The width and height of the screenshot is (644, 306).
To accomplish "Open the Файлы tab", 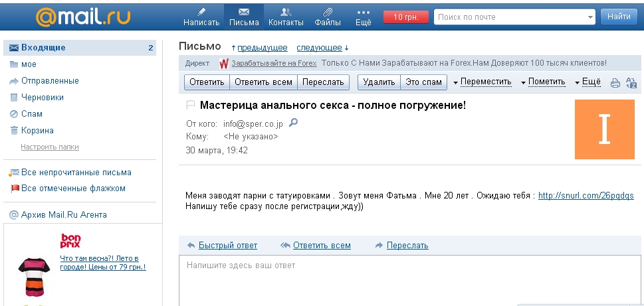I will point(328,17).
